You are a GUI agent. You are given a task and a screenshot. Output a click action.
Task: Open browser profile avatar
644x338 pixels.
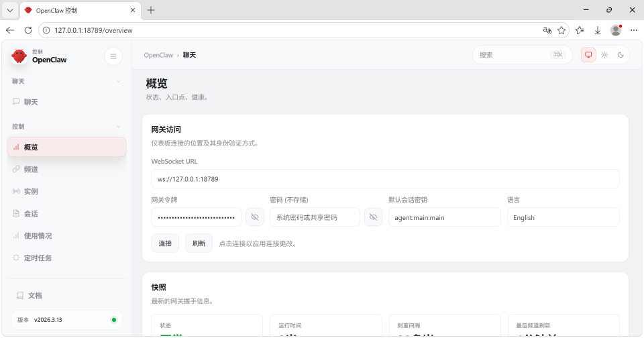pos(616,30)
